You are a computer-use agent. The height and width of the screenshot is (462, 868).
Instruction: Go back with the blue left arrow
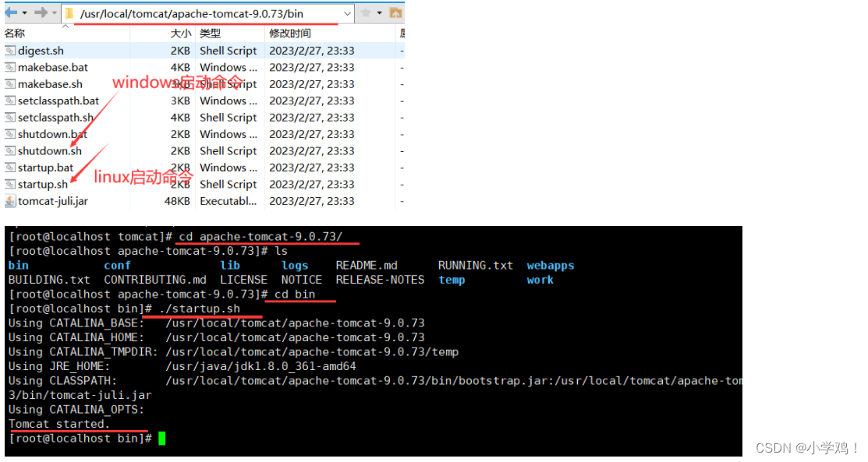(x=10, y=12)
